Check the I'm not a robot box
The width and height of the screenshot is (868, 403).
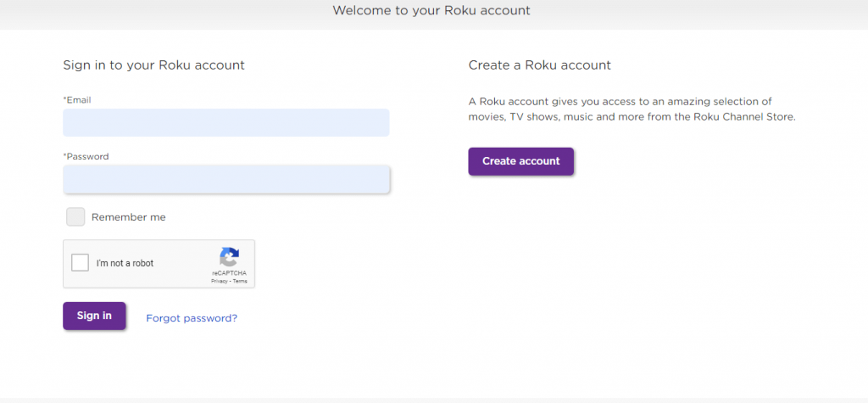point(81,263)
